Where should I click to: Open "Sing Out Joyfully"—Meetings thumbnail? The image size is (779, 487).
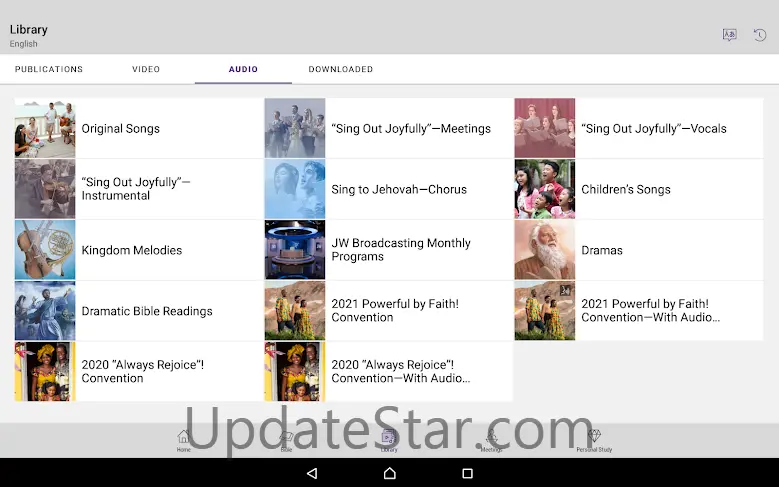tap(295, 128)
